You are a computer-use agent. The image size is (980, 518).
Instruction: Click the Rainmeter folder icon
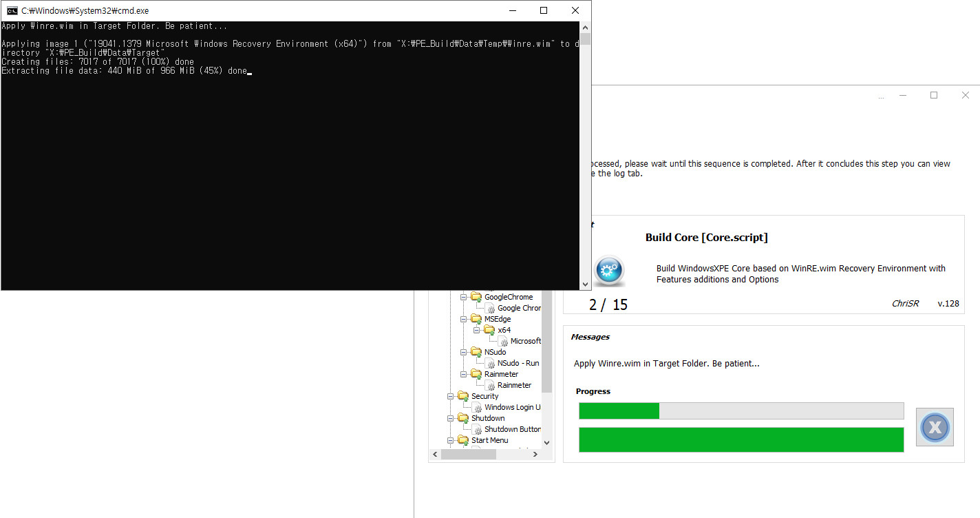476,374
